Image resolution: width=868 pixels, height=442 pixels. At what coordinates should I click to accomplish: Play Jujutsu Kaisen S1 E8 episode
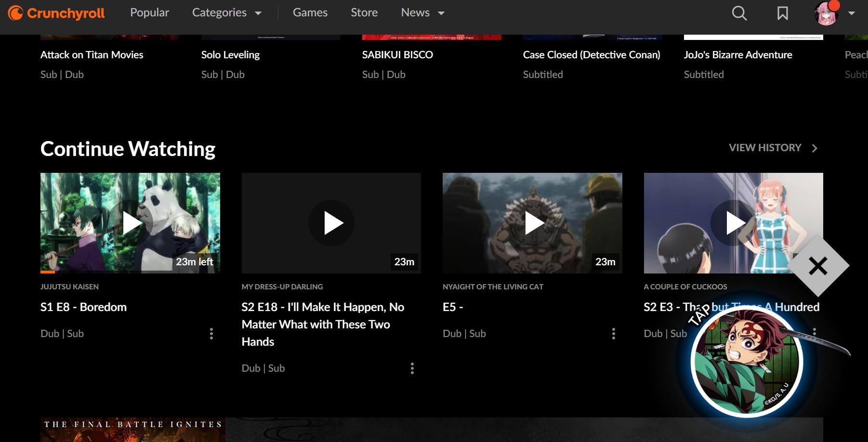point(130,223)
